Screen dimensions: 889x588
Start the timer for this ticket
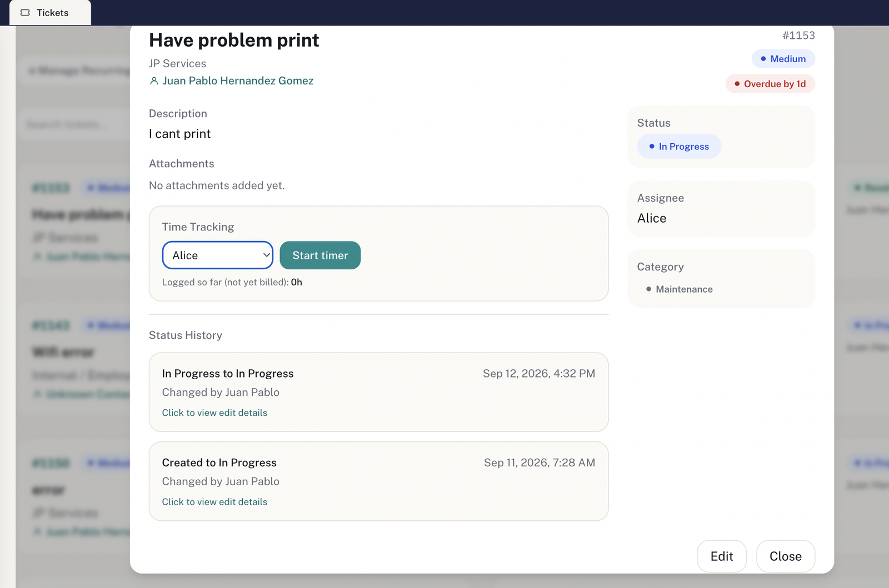[x=320, y=255]
